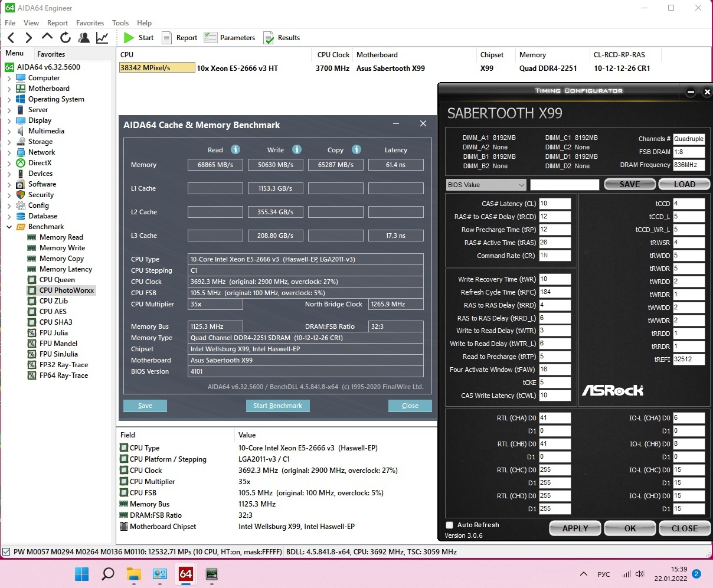Open the Favorites menu in menu bar
This screenshot has height=588, width=713.
90,23
